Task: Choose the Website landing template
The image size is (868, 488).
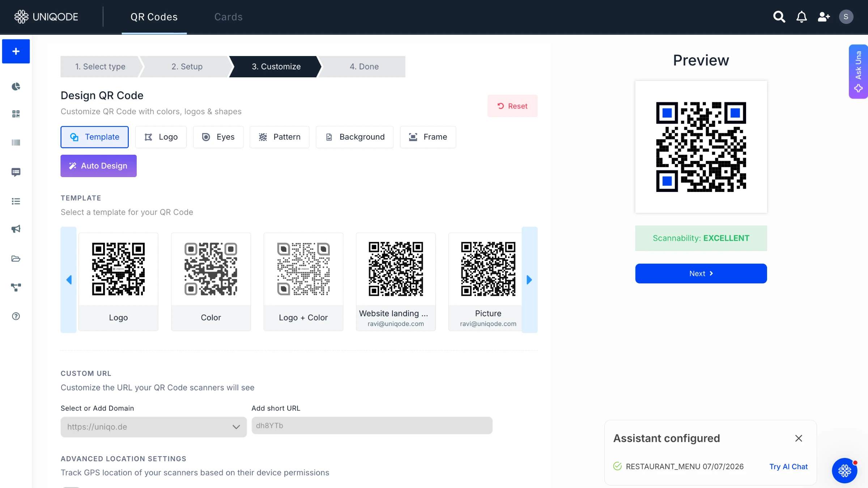Action: [396, 282]
